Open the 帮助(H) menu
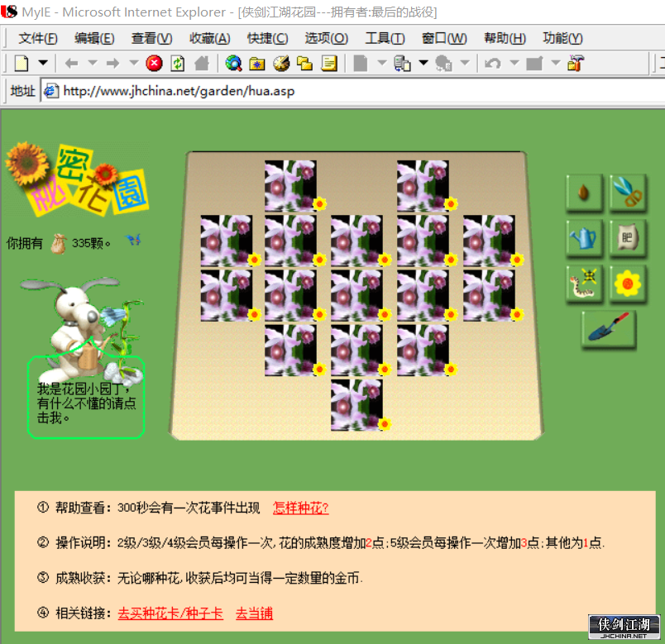The image size is (665, 644). coord(505,38)
